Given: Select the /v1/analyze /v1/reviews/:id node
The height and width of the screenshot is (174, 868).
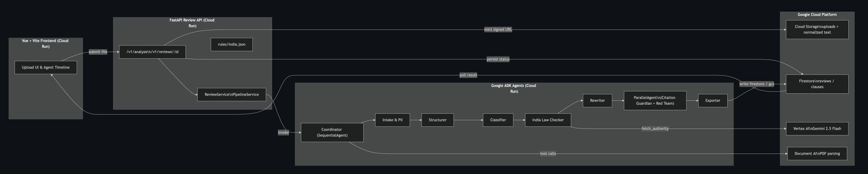Looking at the screenshot, I should point(152,52).
